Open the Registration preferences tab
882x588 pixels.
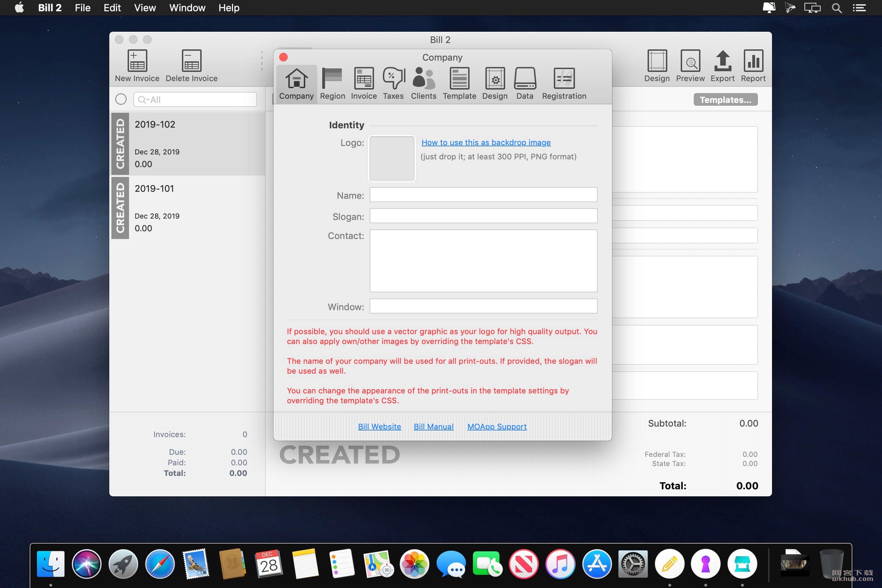[x=564, y=84]
